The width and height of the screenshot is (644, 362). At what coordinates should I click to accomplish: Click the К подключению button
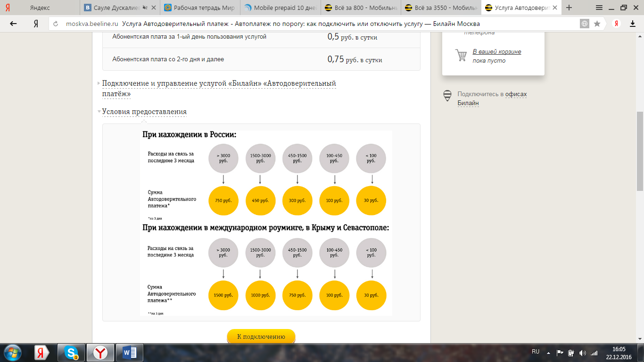click(261, 337)
